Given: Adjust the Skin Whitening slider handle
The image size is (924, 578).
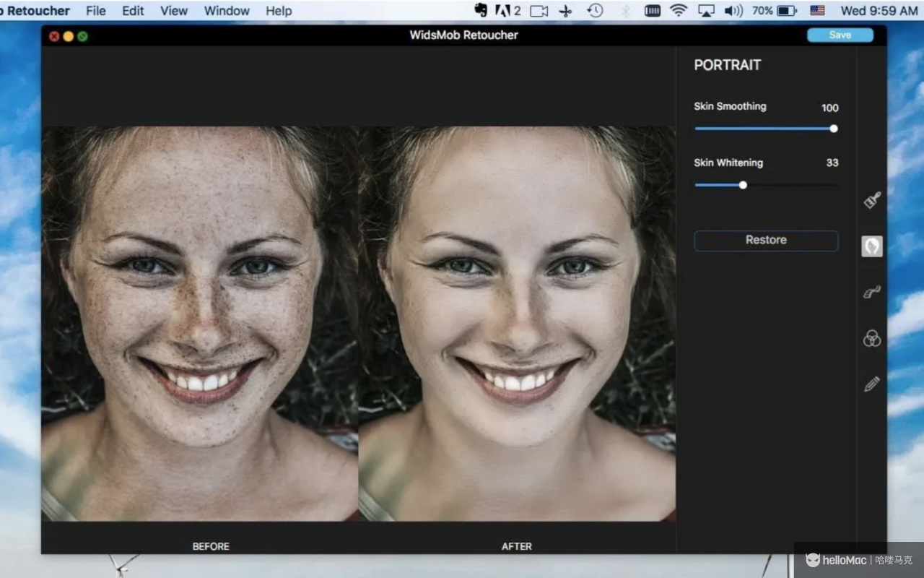Looking at the screenshot, I should coord(743,185).
